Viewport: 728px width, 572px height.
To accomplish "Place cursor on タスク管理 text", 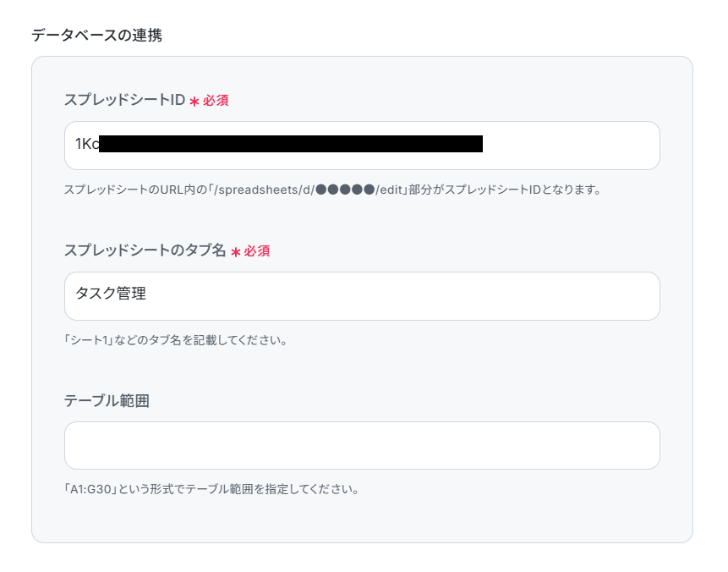I will [111, 294].
